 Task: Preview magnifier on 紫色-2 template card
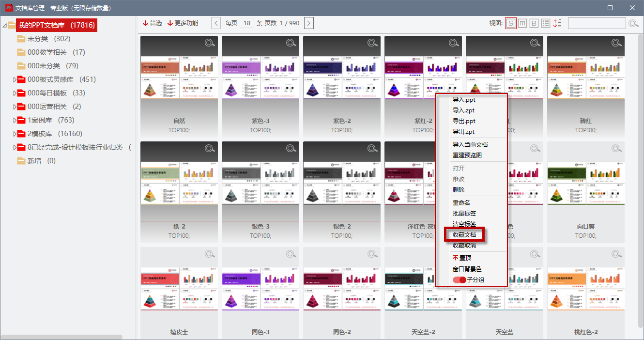click(x=372, y=43)
